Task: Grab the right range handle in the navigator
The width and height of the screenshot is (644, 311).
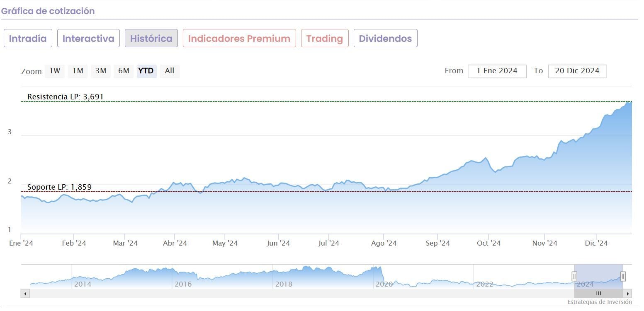Action: [623, 276]
